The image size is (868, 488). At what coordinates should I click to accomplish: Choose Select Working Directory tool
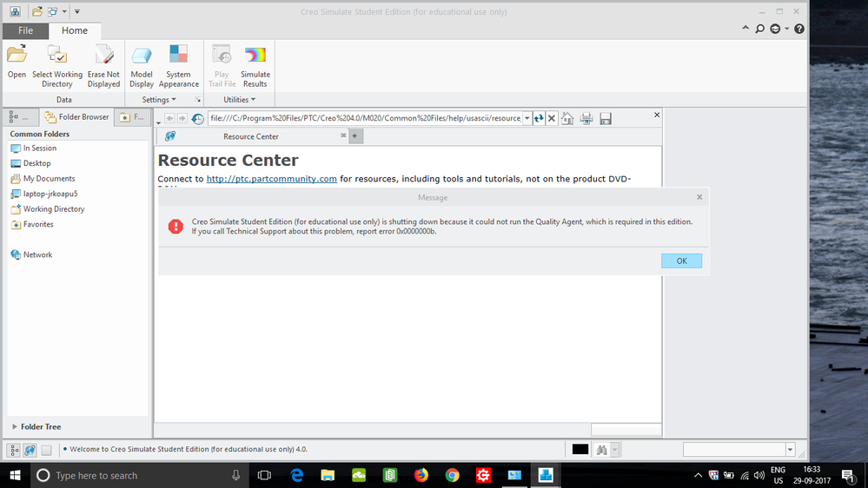[57, 66]
